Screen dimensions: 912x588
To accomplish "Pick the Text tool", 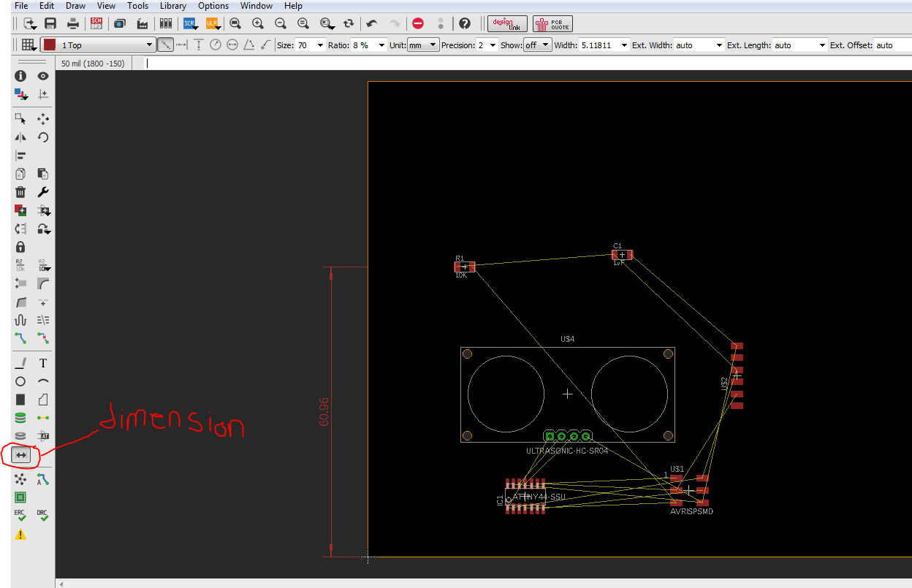I will pyautogui.click(x=43, y=363).
